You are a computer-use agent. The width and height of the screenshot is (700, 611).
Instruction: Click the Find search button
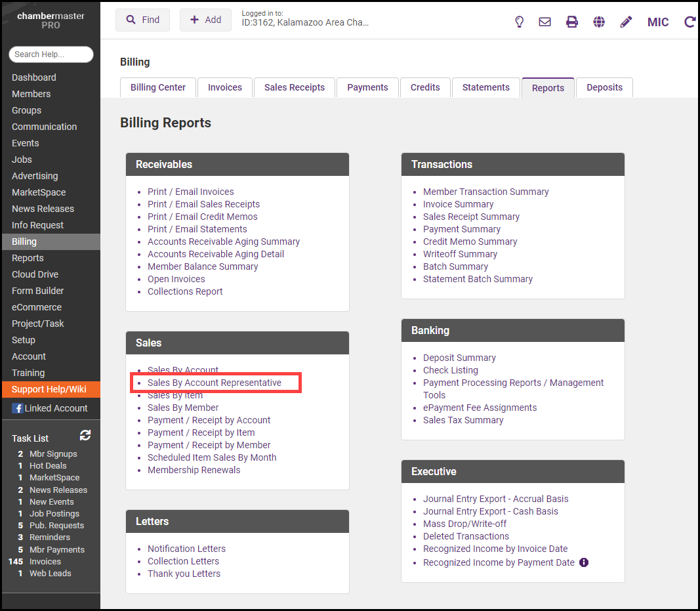142,20
